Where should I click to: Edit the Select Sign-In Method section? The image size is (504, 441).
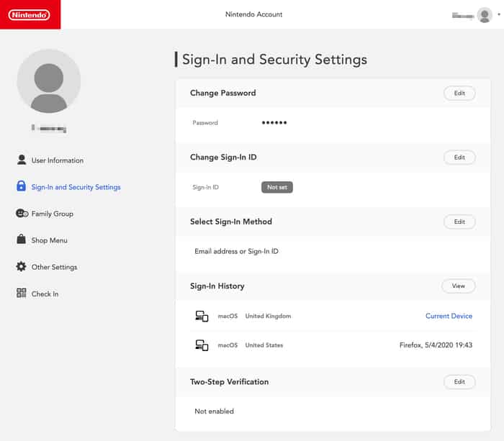(x=459, y=222)
